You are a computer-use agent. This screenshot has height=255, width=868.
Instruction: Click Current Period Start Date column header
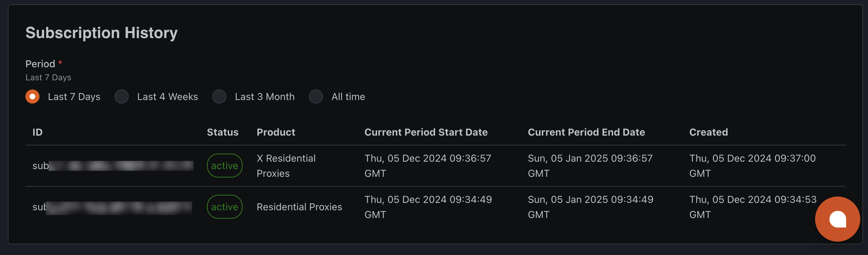pos(426,132)
